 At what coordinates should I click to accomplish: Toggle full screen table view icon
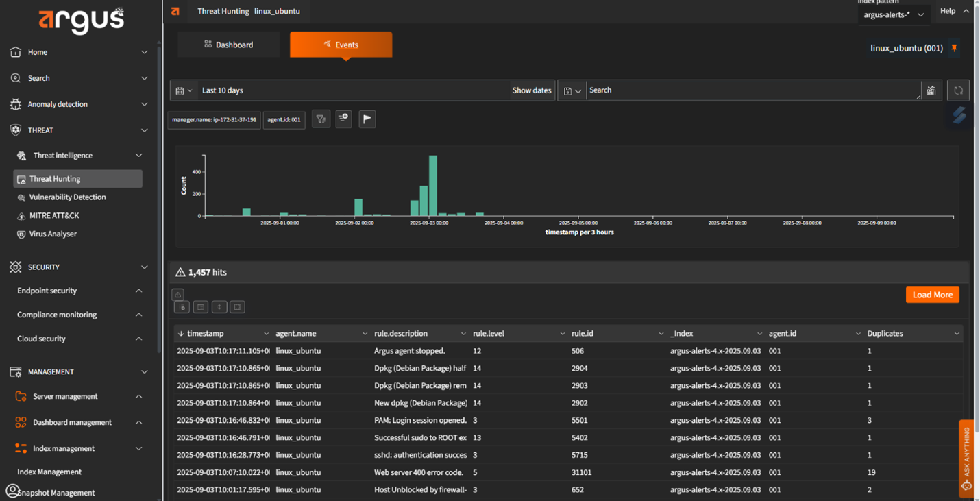pos(237,307)
